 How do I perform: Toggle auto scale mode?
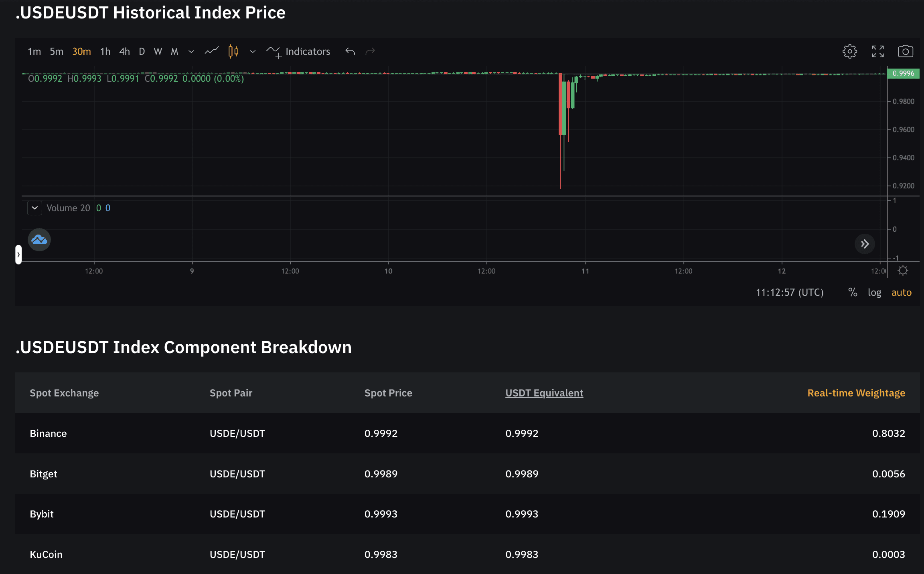point(901,293)
